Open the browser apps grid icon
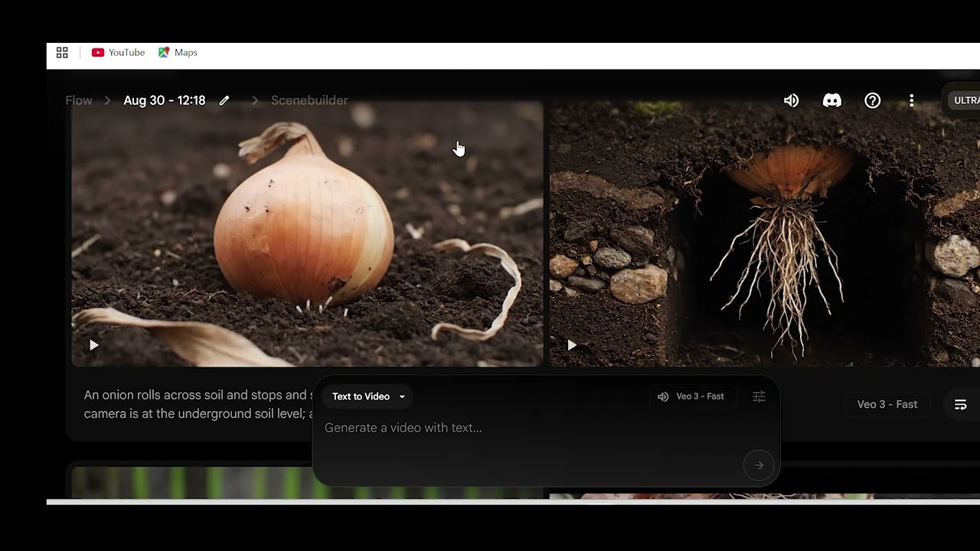Screen dimensions: 980x551 pos(62,52)
